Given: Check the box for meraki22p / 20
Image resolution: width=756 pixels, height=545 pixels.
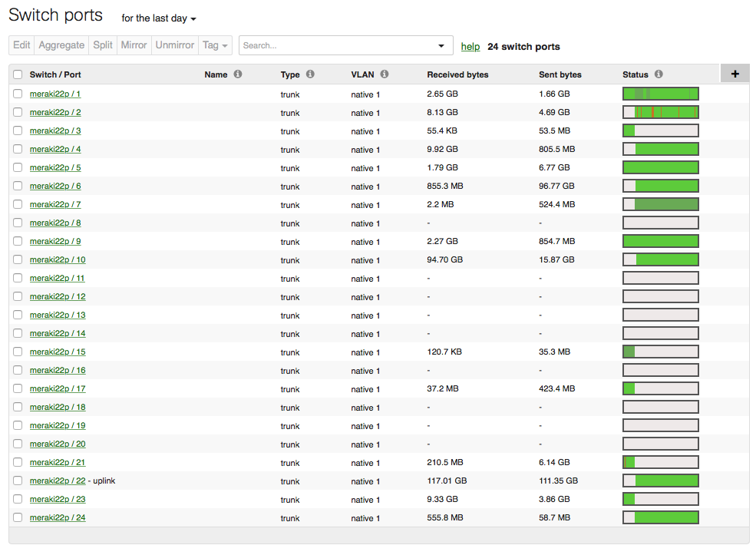Looking at the screenshot, I should pyautogui.click(x=18, y=444).
